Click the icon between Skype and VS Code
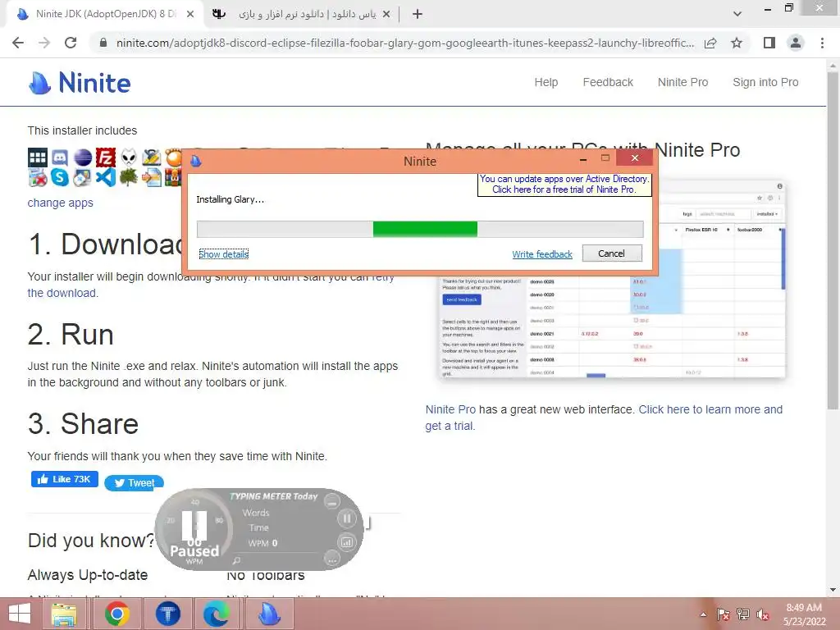Image resolution: width=840 pixels, height=630 pixels. tap(83, 177)
